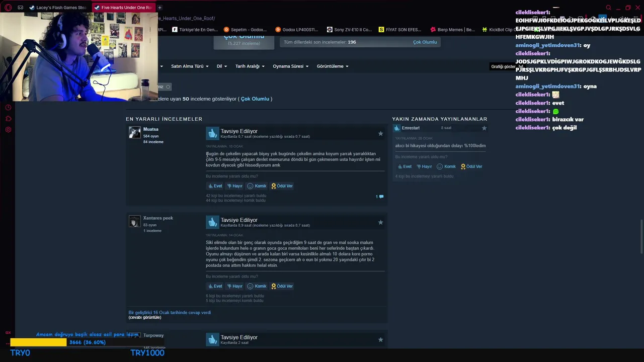Viewport: 644px width, 362px height.
Task: Click the 'Tavsiye Ediliyor' heading on Muatsa's review
Action: click(239, 131)
